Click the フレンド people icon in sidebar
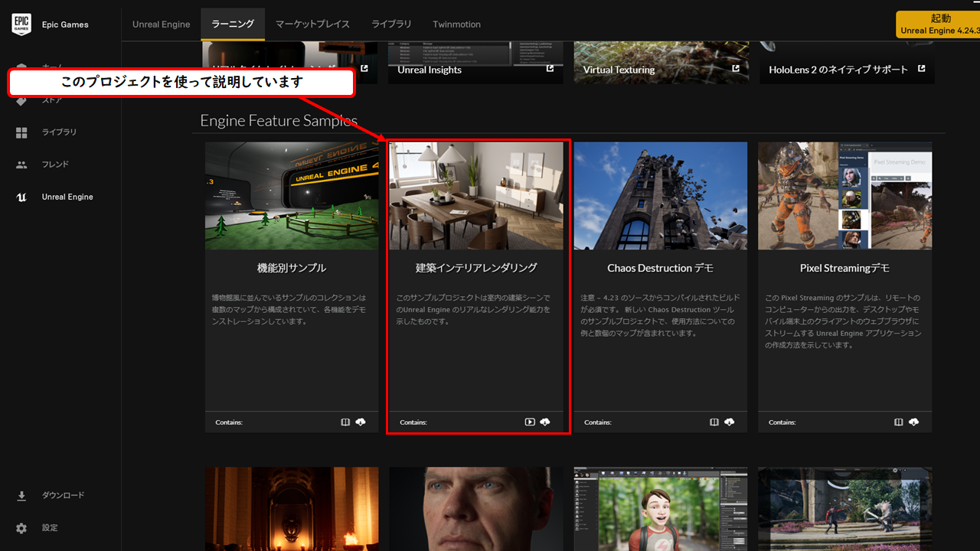Image resolution: width=980 pixels, height=551 pixels. (21, 165)
